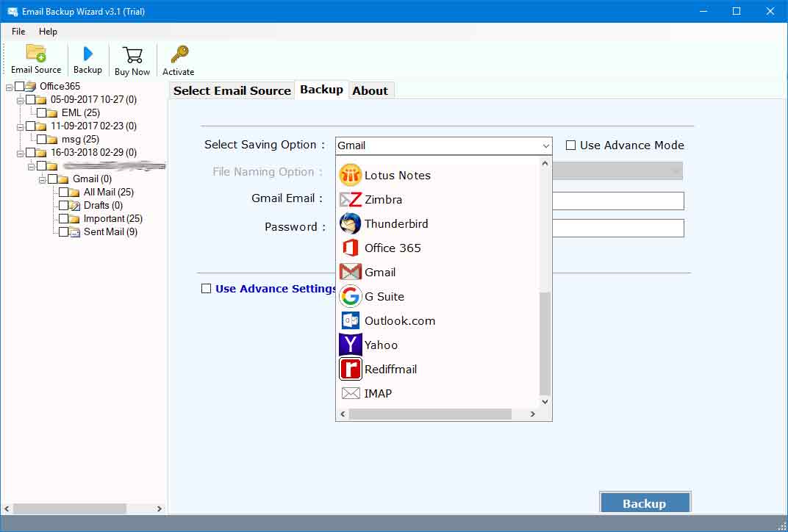Image resolution: width=788 pixels, height=532 pixels.
Task: Click the dropdown list horizontal scrollbar thumb
Action: coord(430,414)
